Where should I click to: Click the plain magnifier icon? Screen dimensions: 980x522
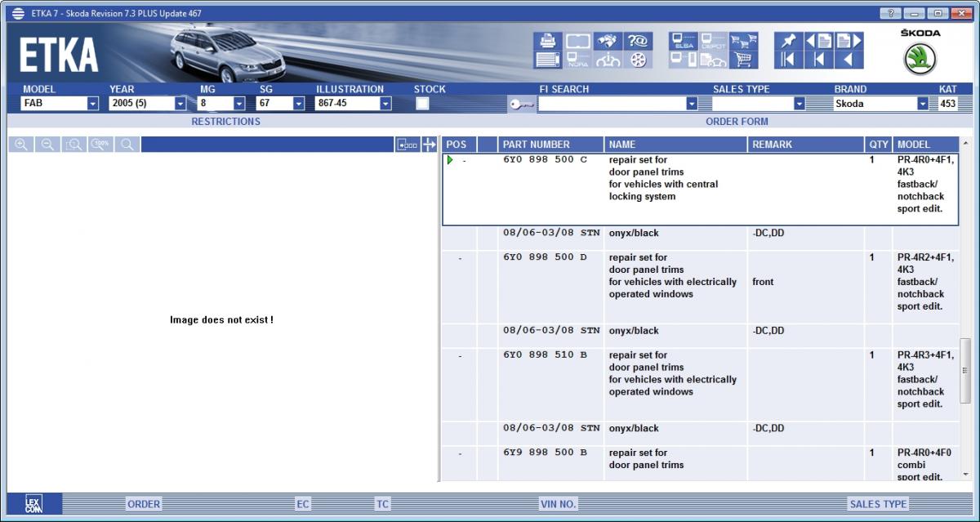pyautogui.click(x=127, y=145)
